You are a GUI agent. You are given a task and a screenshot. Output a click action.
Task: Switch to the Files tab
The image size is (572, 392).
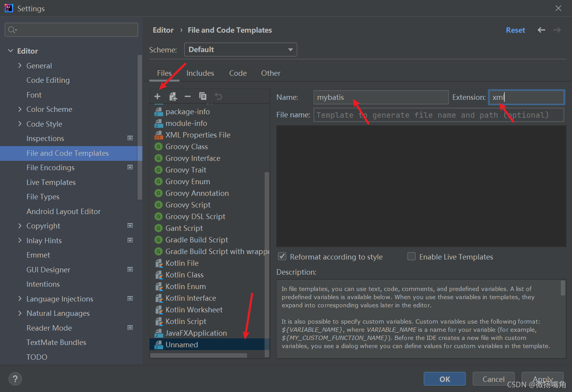[x=164, y=73]
